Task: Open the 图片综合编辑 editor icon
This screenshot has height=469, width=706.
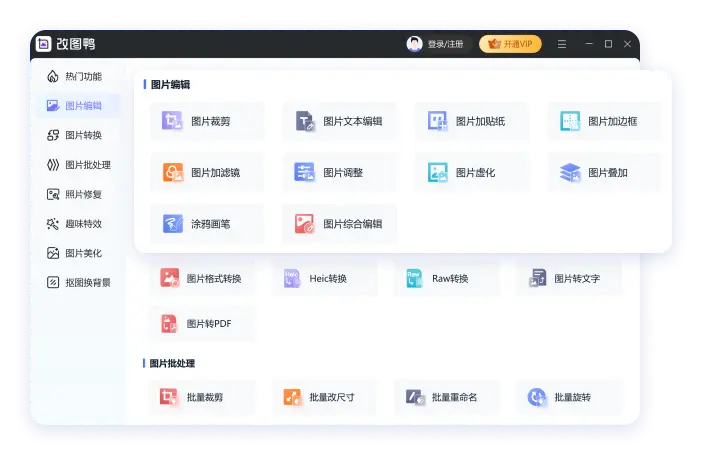Action: click(x=305, y=224)
